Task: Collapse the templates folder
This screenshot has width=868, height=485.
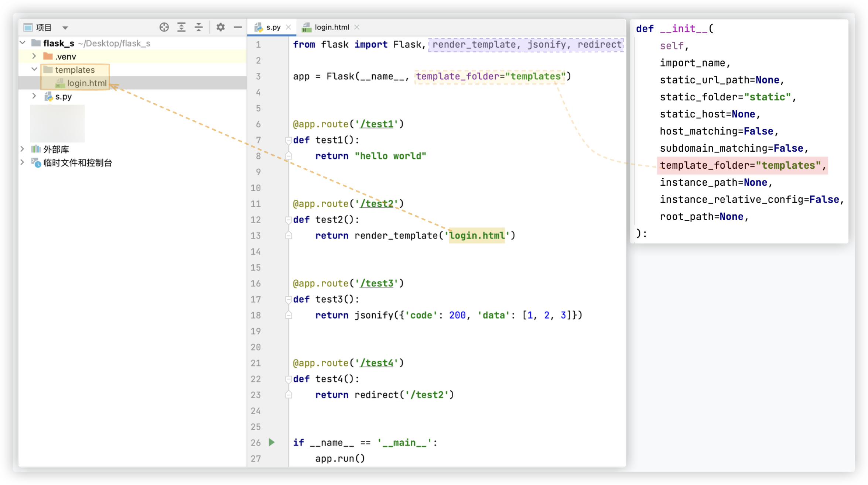Action: point(34,69)
